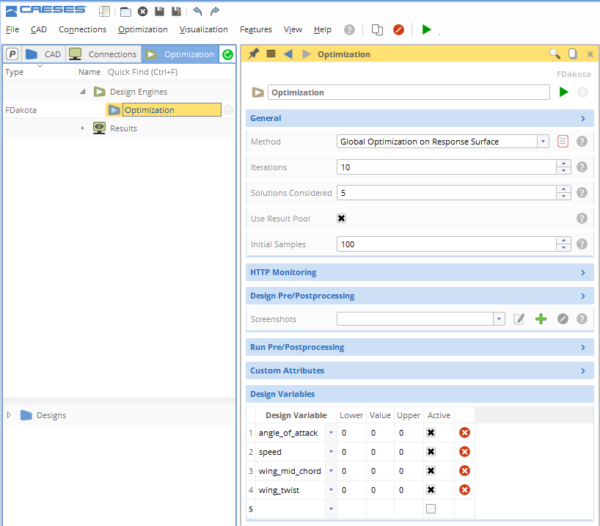This screenshot has height=526, width=600.
Task: Enable the Active checkbox in empty row 5
Action: (x=431, y=509)
